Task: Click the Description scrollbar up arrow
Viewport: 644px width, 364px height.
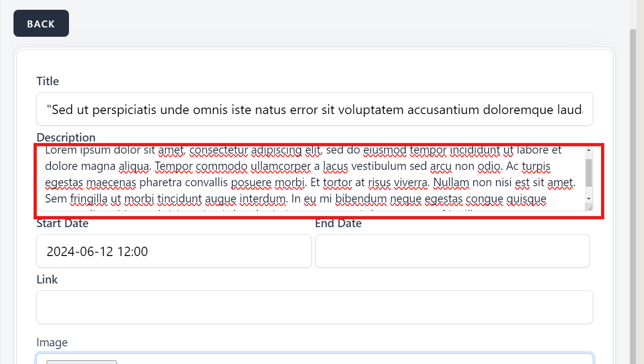Action: tap(589, 150)
